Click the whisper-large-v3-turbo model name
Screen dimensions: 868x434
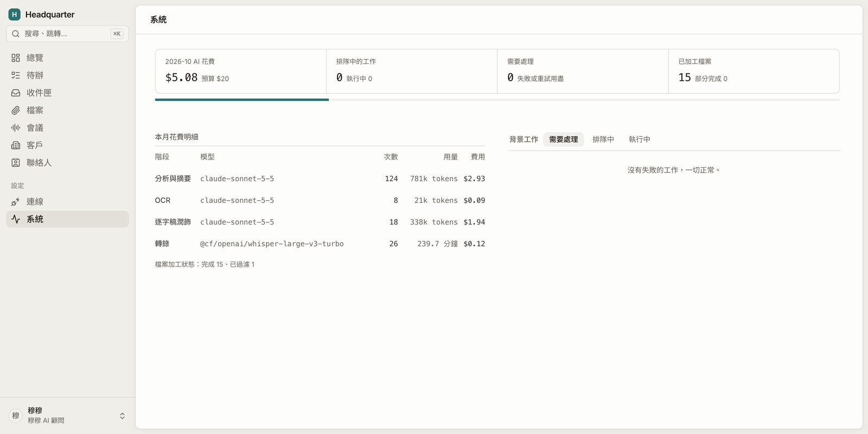pos(272,244)
